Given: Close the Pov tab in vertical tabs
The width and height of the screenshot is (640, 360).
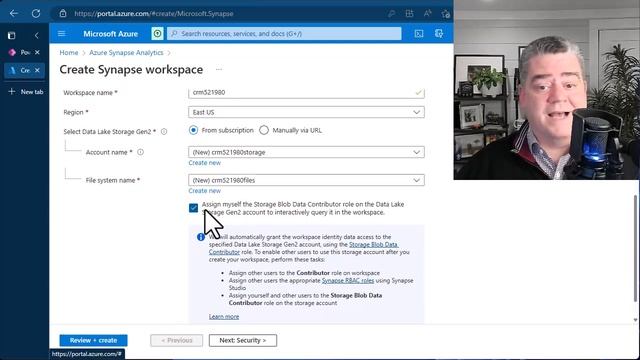Looking at the screenshot, I should coord(37,52).
